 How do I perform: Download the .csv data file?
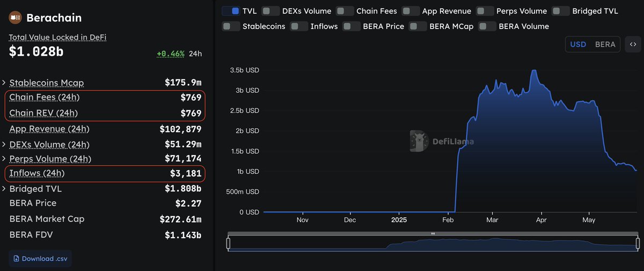pyautogui.click(x=40, y=259)
